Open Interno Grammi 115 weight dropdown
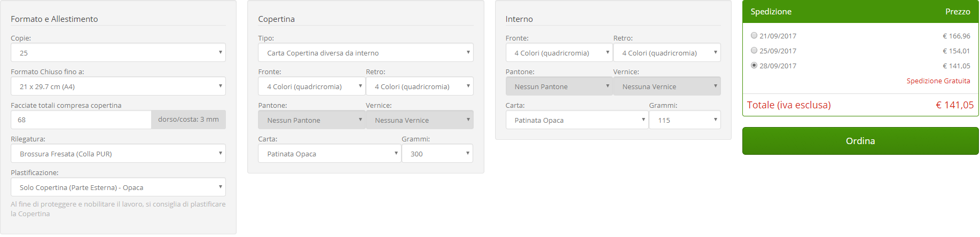 coord(685,120)
